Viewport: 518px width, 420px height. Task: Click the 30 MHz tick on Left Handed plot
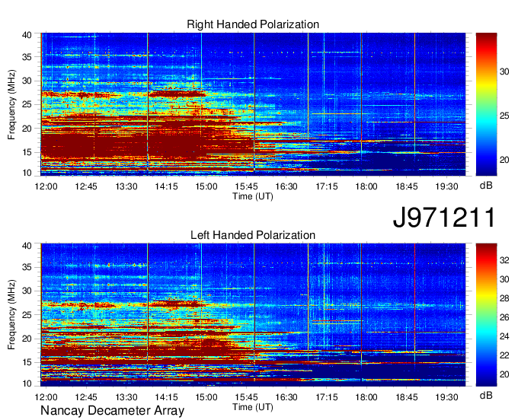coord(27,291)
